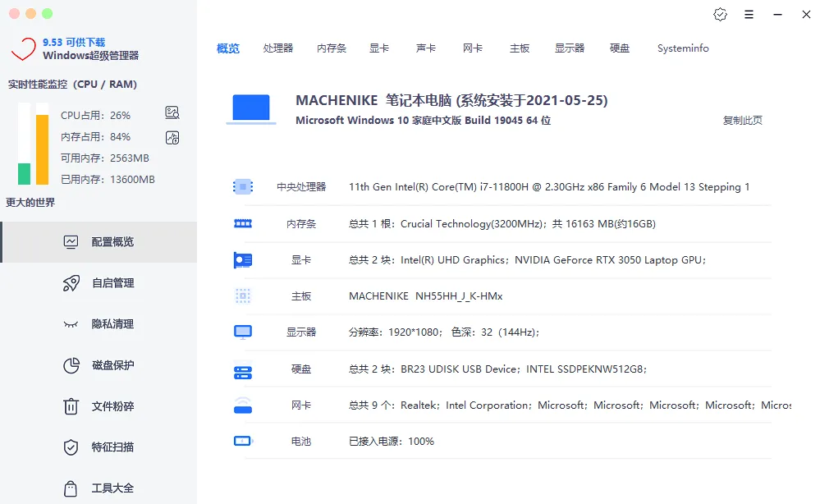820x504 pixels.
Task: Click the 中央处理器 chip icon
Action: tap(243, 186)
